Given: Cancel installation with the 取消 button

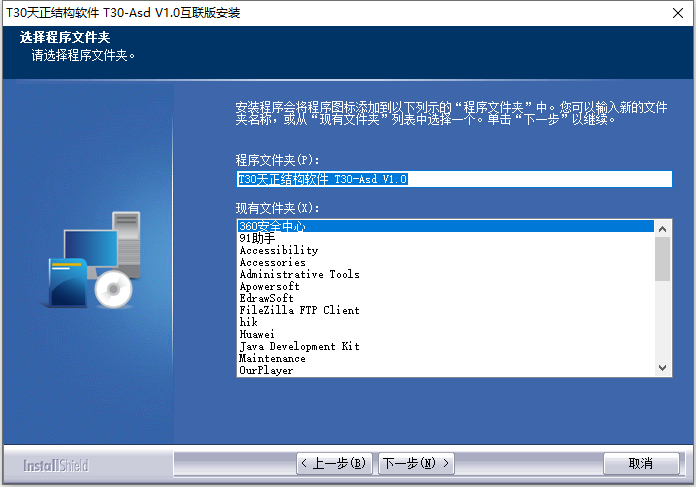Looking at the screenshot, I should [x=641, y=463].
